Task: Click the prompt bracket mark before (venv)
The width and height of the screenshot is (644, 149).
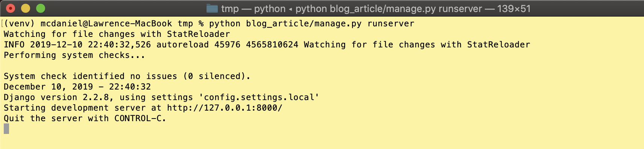Action: pyautogui.click(x=2, y=24)
